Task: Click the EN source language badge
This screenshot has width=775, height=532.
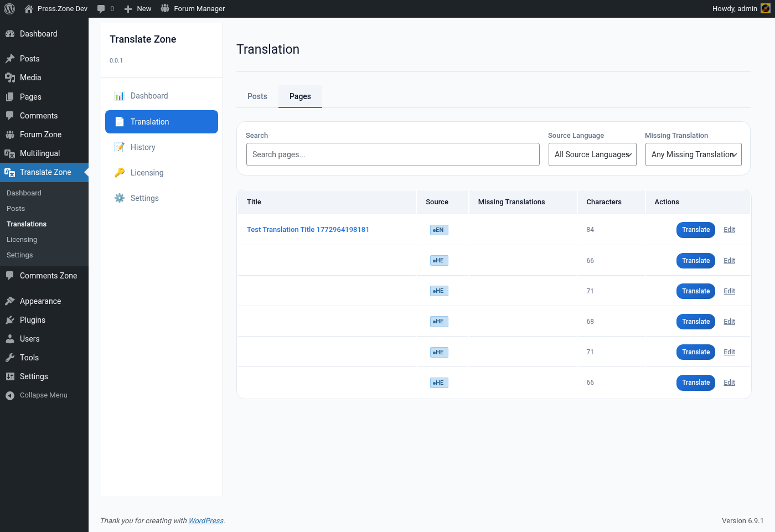Action: click(x=439, y=230)
